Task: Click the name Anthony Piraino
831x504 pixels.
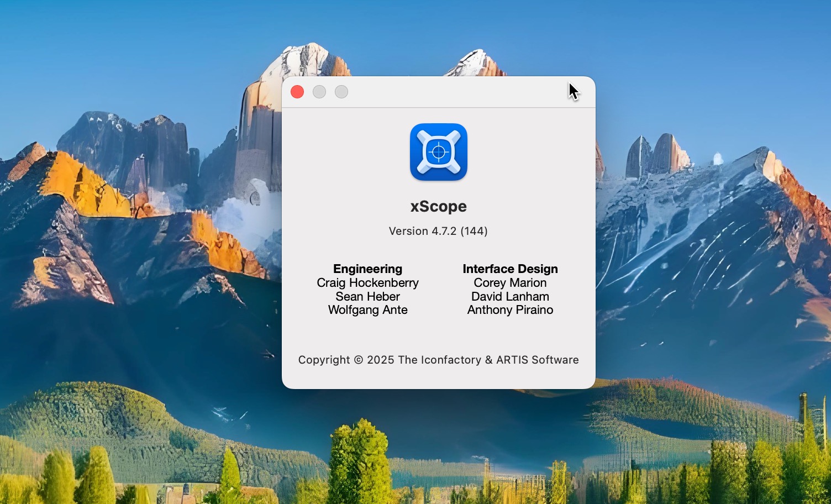Action: click(511, 310)
